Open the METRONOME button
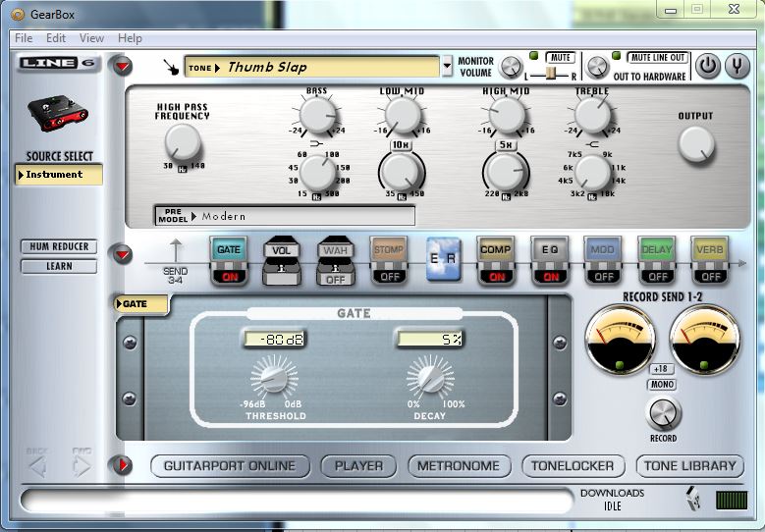765x532 pixels. tap(459, 466)
